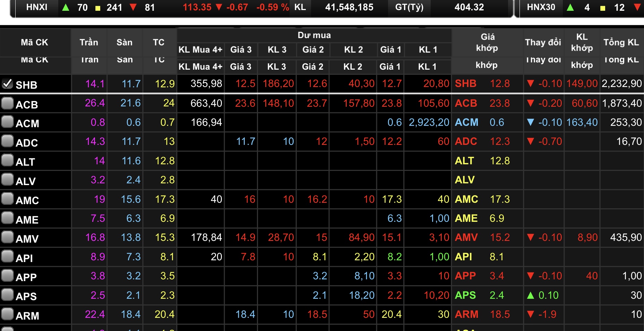Click ACB KL Mua 4+ value 663,40
Screen dimensions: 644x331
coord(206,103)
